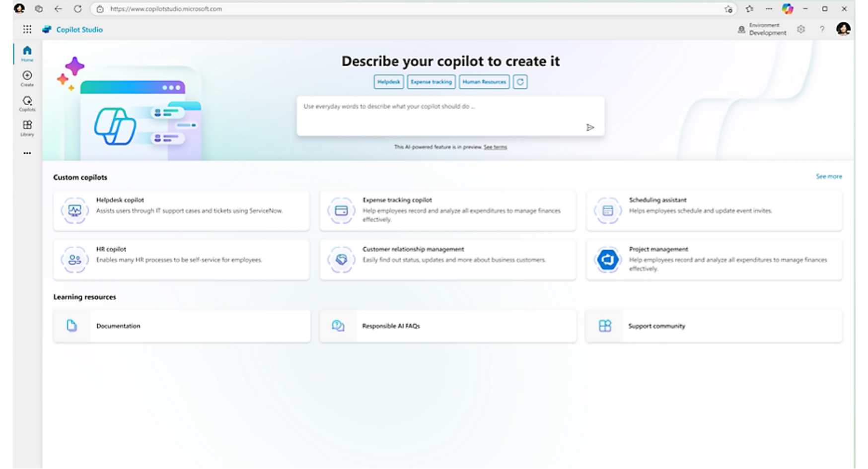Open the account profile picture

[843, 29]
